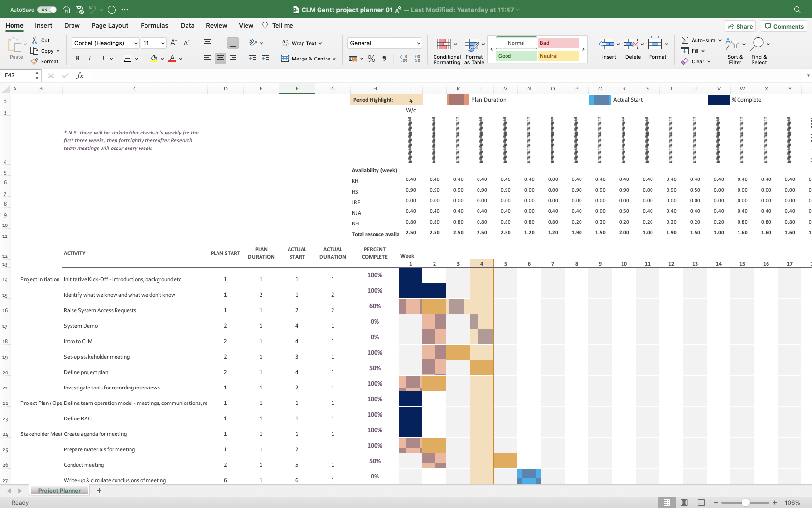Open the font name dropdown
Viewport: 812px width, 508px height.
136,43
